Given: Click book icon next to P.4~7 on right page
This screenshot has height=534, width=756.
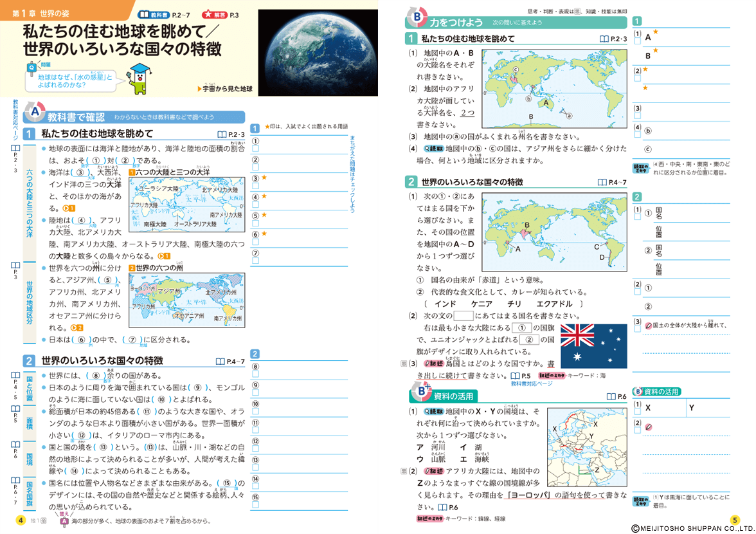Looking at the screenshot, I should (x=602, y=182).
